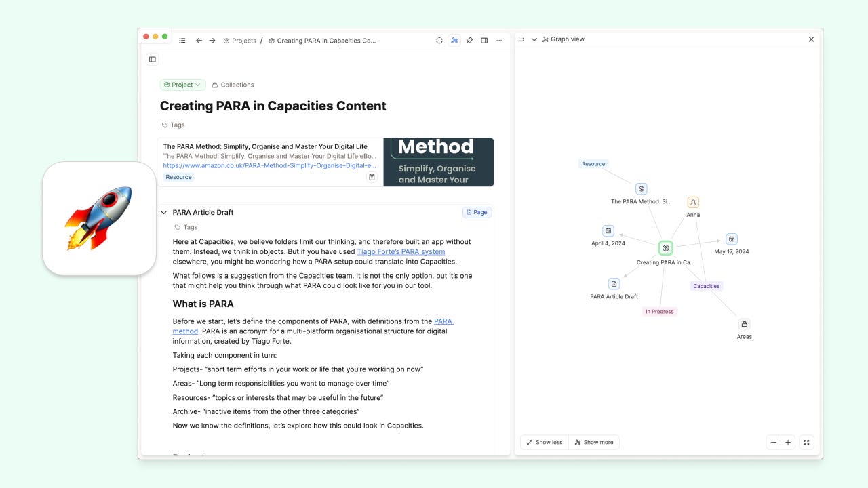The height and width of the screenshot is (488, 868).
Task: Open the Projects breadcrumb item
Action: tap(243, 40)
